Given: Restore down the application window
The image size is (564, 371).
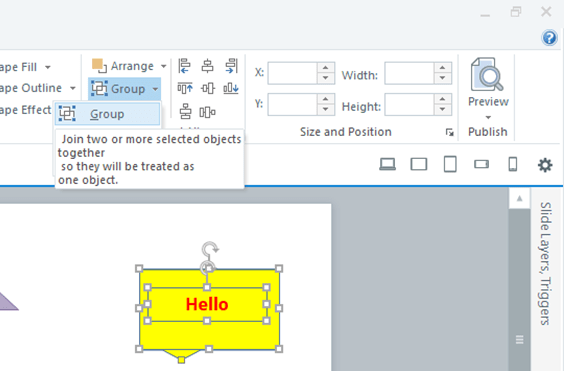Looking at the screenshot, I should coord(516,12).
